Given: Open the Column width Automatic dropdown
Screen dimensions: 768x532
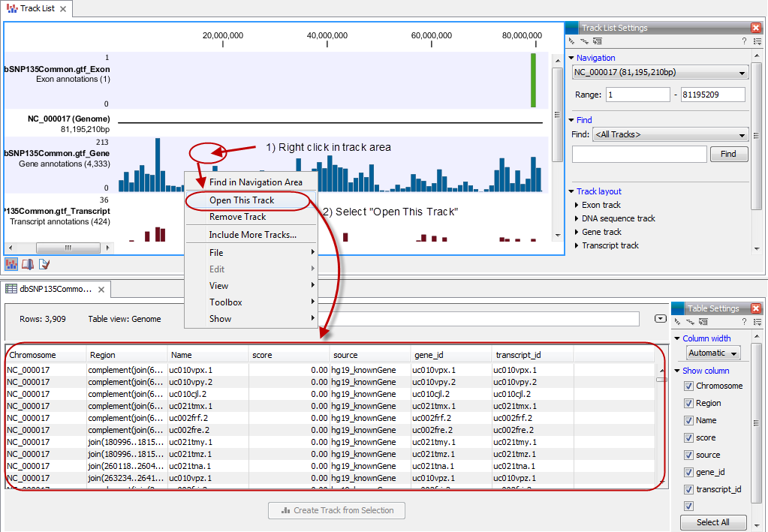Looking at the screenshot, I should [x=713, y=353].
